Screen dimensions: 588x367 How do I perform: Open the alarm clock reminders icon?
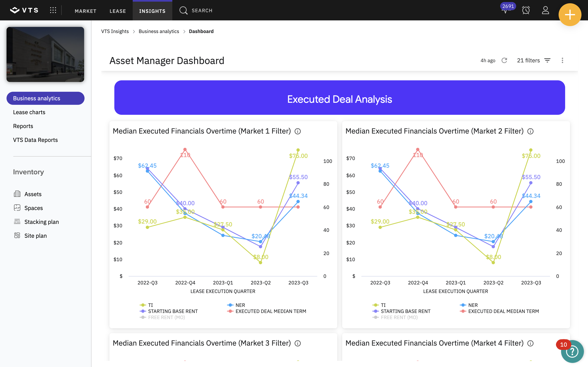(526, 10)
